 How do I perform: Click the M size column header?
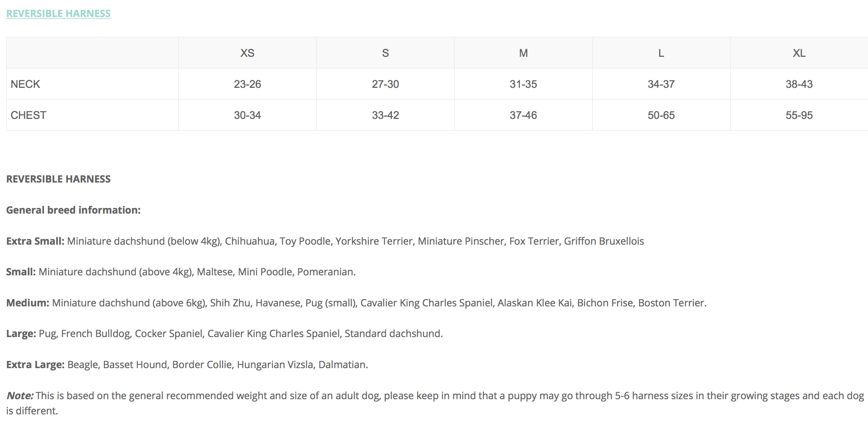point(523,53)
